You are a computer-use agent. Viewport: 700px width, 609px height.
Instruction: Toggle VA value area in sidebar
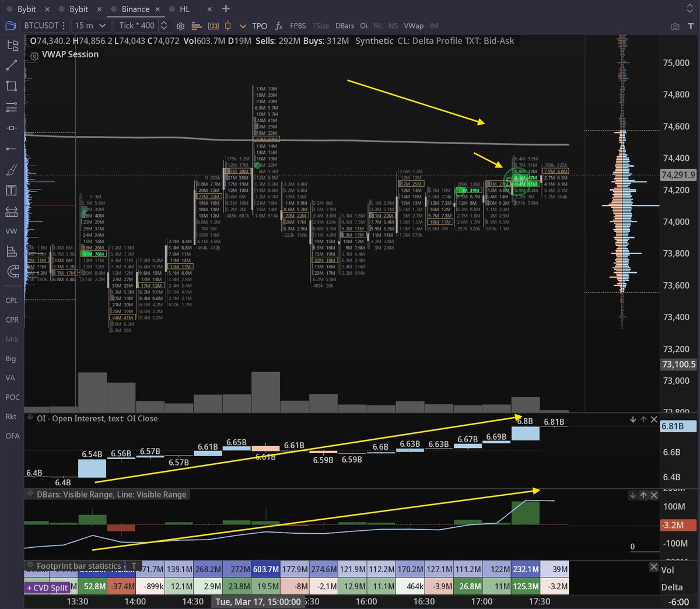10,378
